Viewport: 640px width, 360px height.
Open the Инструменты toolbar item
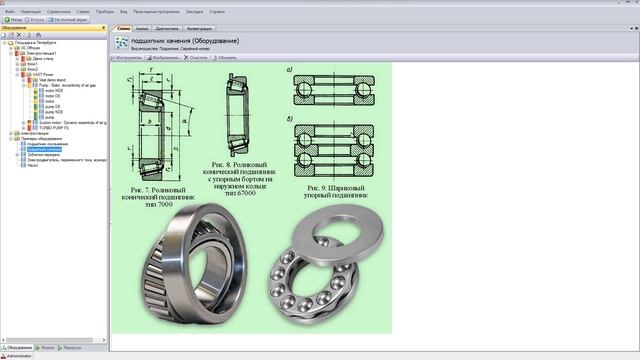tap(127, 58)
